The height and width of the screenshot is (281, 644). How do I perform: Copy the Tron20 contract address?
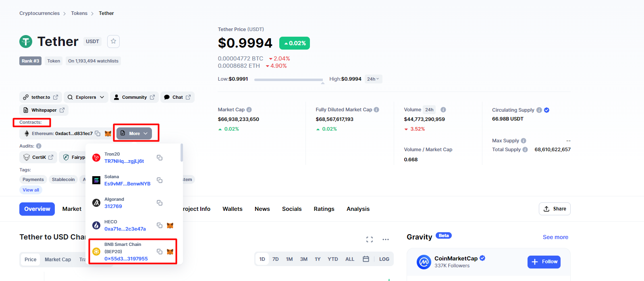[x=160, y=158]
